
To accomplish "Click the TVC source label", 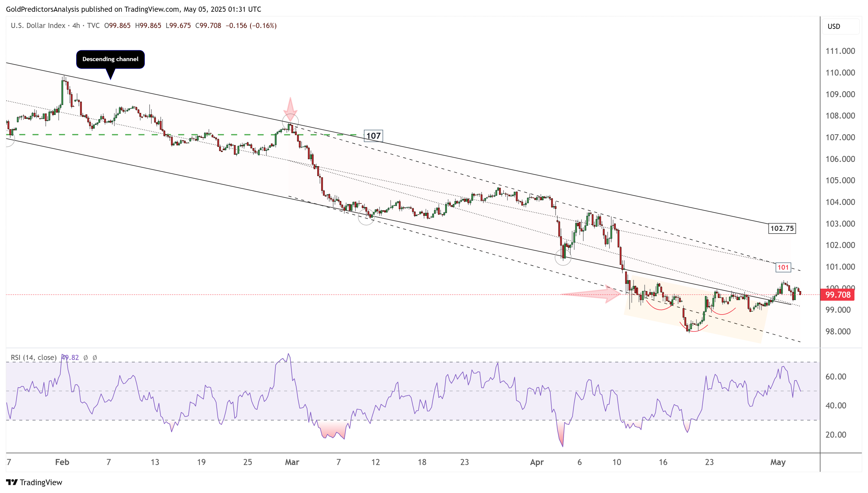I will [93, 26].
